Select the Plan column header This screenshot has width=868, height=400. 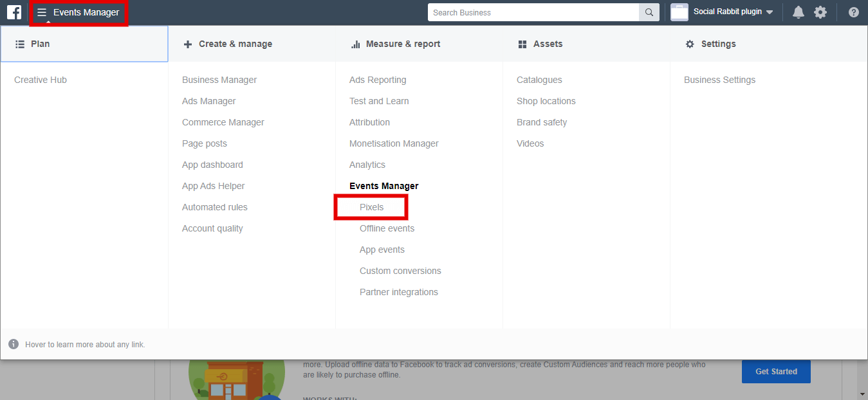(x=84, y=44)
